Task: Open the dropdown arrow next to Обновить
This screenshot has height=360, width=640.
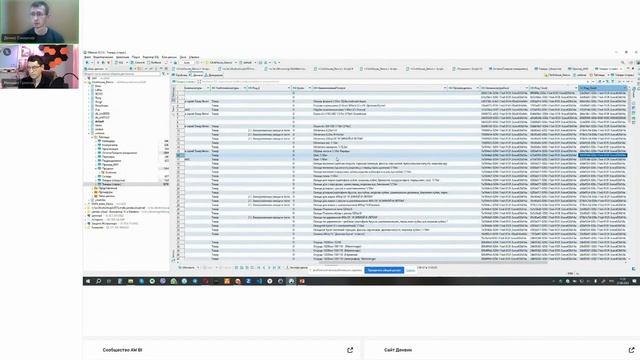Action: (x=198, y=268)
